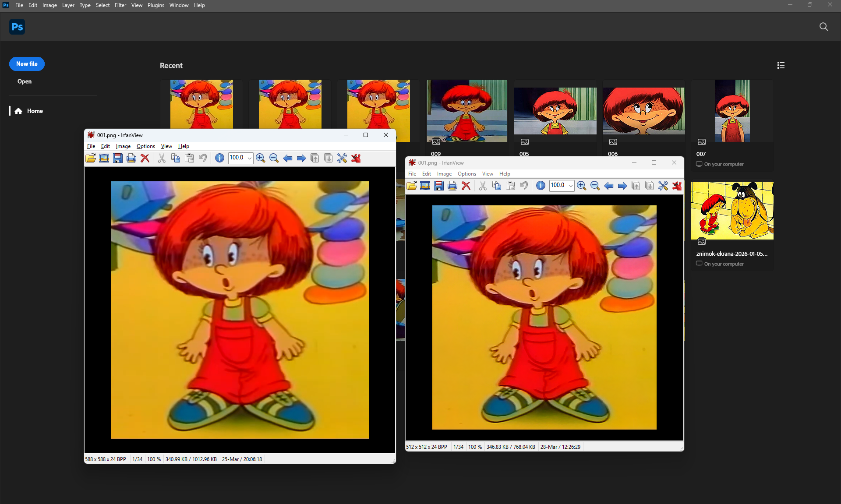The image size is (841, 504).
Task: Open Image menu in right IrfanView window
Action: coord(444,174)
